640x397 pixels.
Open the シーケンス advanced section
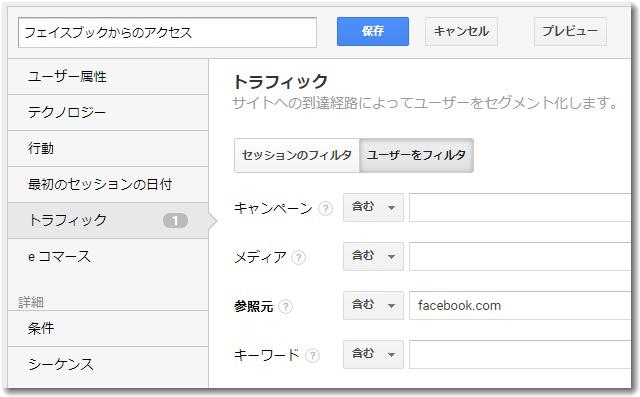click(x=108, y=364)
